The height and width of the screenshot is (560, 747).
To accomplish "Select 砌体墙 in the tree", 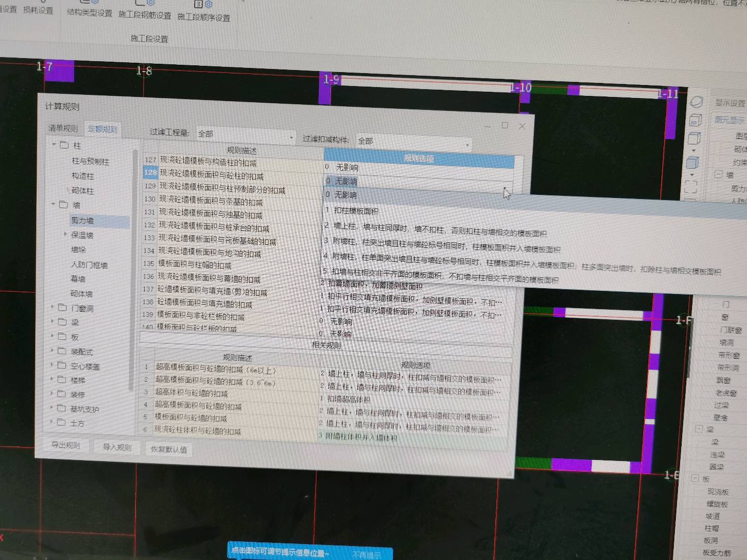I will (x=81, y=293).
